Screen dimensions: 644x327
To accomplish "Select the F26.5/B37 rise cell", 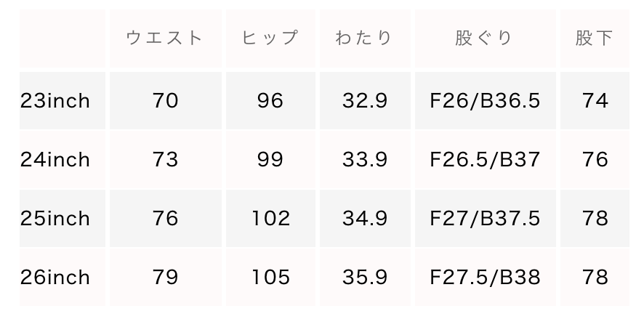I will pyautogui.click(x=485, y=160).
